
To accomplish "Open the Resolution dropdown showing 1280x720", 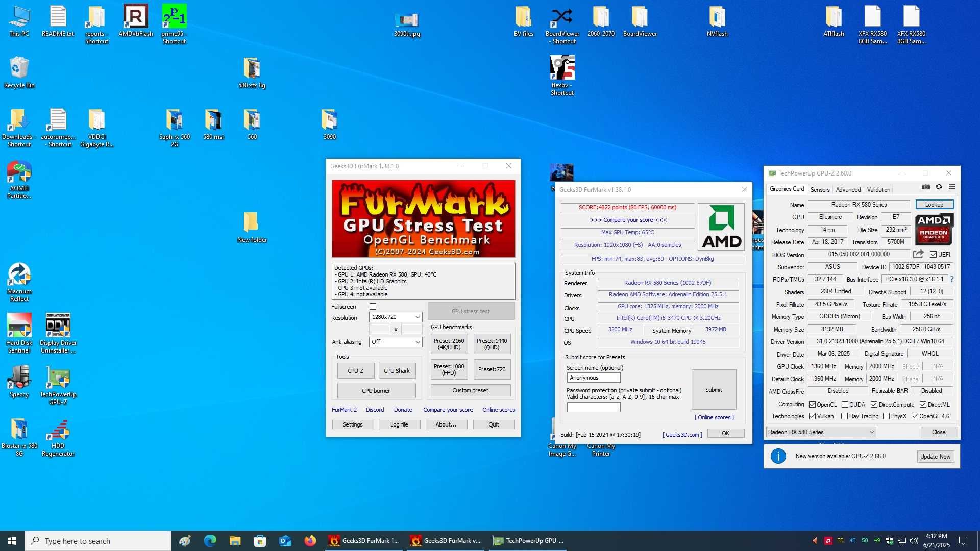I will (396, 317).
